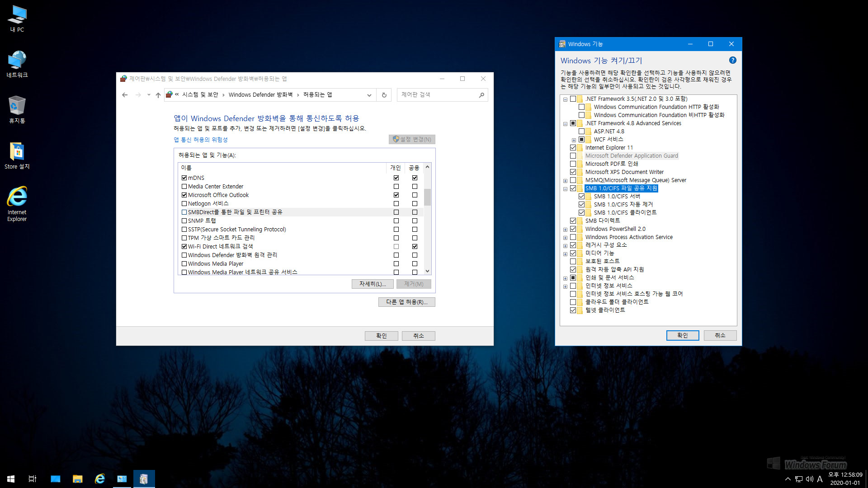868x488 pixels.
Task: Click the 개인 column header
Action: tap(396, 168)
